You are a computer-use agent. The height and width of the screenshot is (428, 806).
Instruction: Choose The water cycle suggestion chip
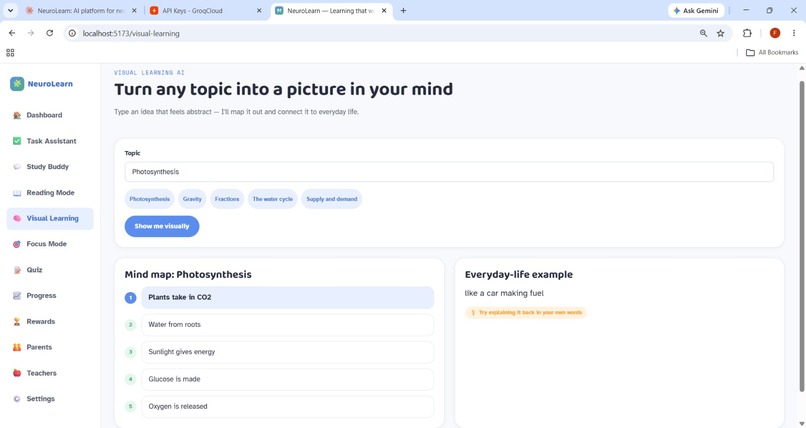[x=272, y=199]
